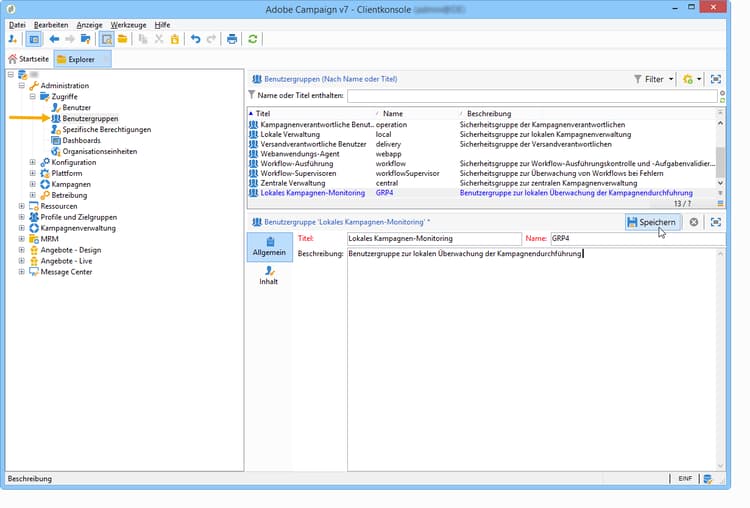
Task: Click the back navigation arrow in toolbar
Action: pos(54,39)
